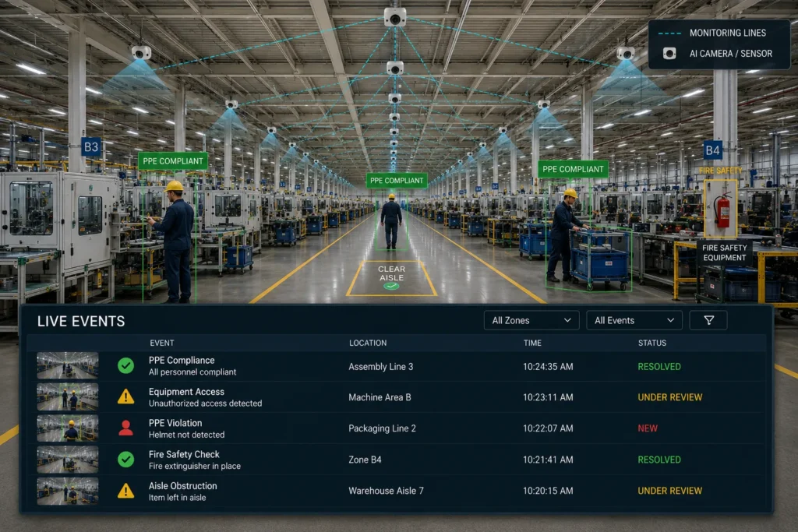798x532 pixels.
Task: Click the Aisle Obstruction event title
Action: (x=182, y=486)
